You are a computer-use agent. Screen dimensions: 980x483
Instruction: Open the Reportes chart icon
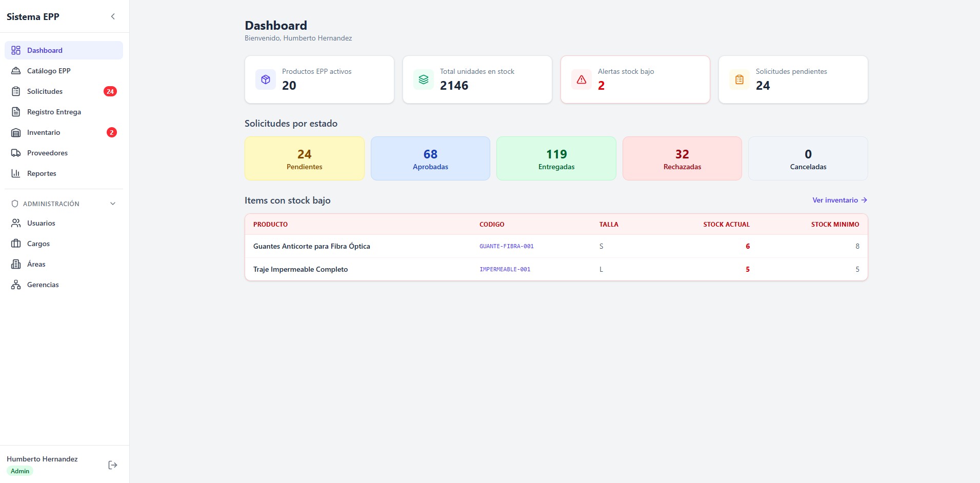[x=16, y=173]
